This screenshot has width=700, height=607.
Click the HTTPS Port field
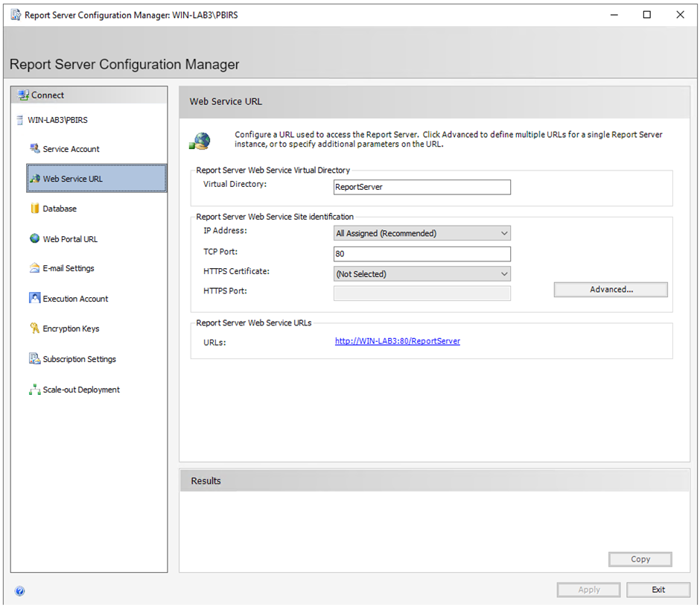click(422, 293)
